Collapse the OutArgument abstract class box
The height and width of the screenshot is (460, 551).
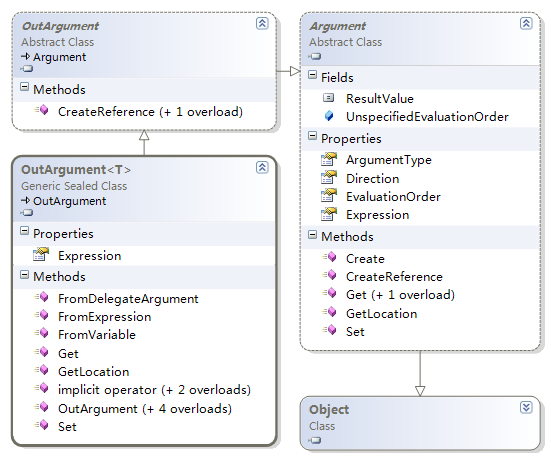pyautogui.click(x=262, y=24)
